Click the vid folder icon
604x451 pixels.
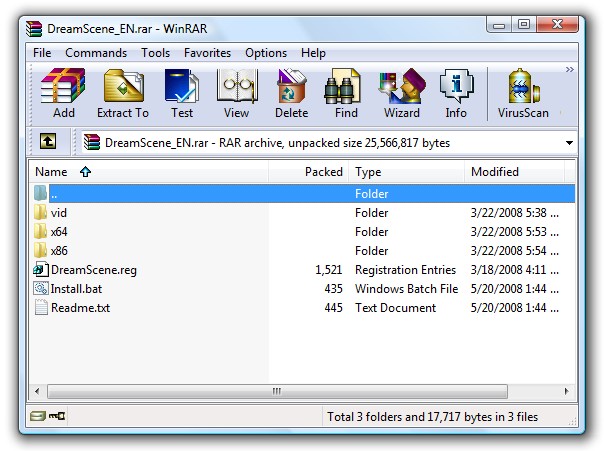(40, 212)
